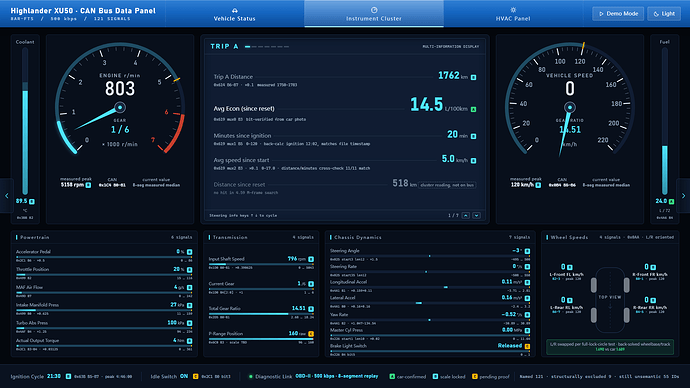The width and height of the screenshot is (690, 388).
Task: Click the Transmission panel heading
Action: click(x=230, y=238)
